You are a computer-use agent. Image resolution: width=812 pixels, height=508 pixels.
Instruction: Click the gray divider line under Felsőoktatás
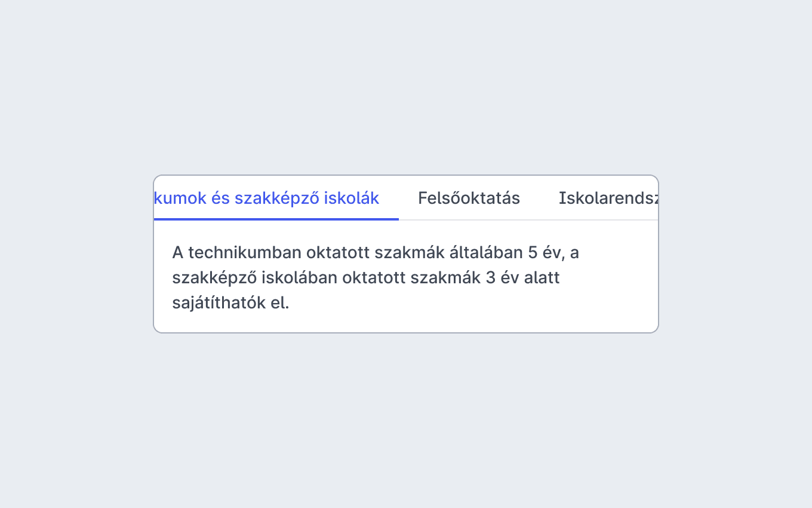click(x=469, y=220)
